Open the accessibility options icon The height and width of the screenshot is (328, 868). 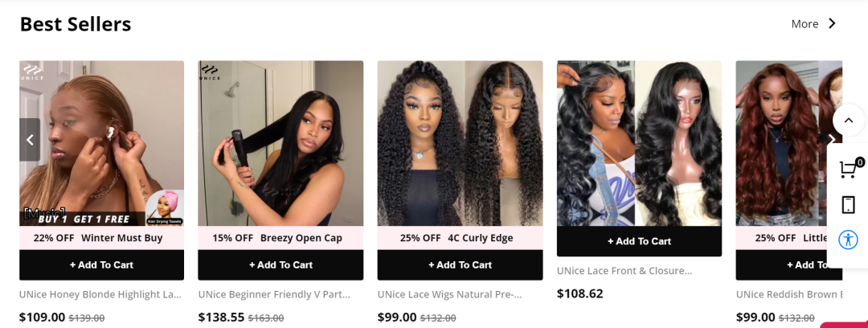(x=848, y=240)
